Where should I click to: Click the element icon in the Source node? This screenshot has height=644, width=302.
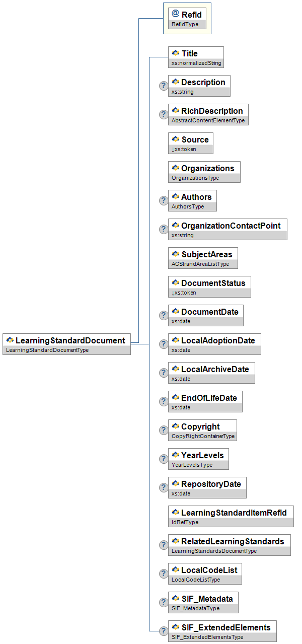(x=176, y=139)
